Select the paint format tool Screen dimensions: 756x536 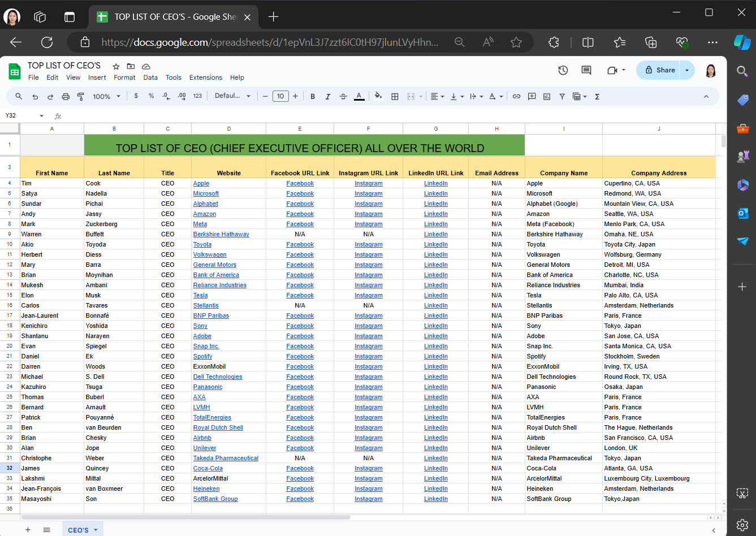(x=80, y=97)
